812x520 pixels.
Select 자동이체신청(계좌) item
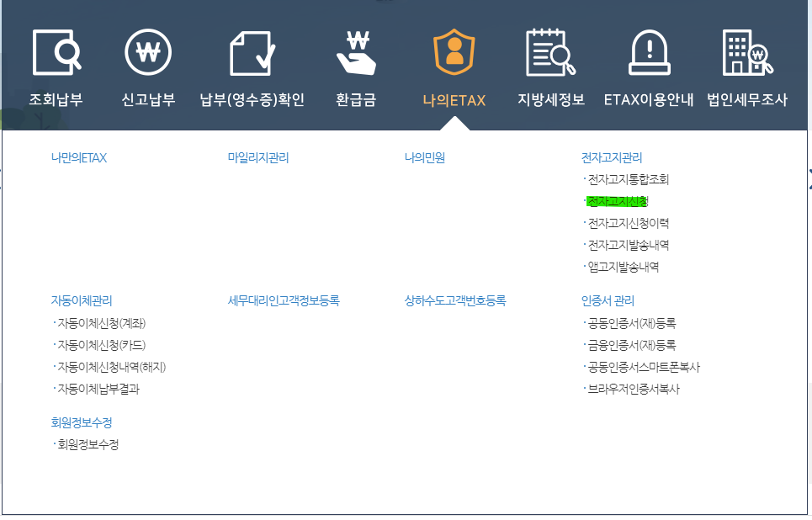click(102, 324)
